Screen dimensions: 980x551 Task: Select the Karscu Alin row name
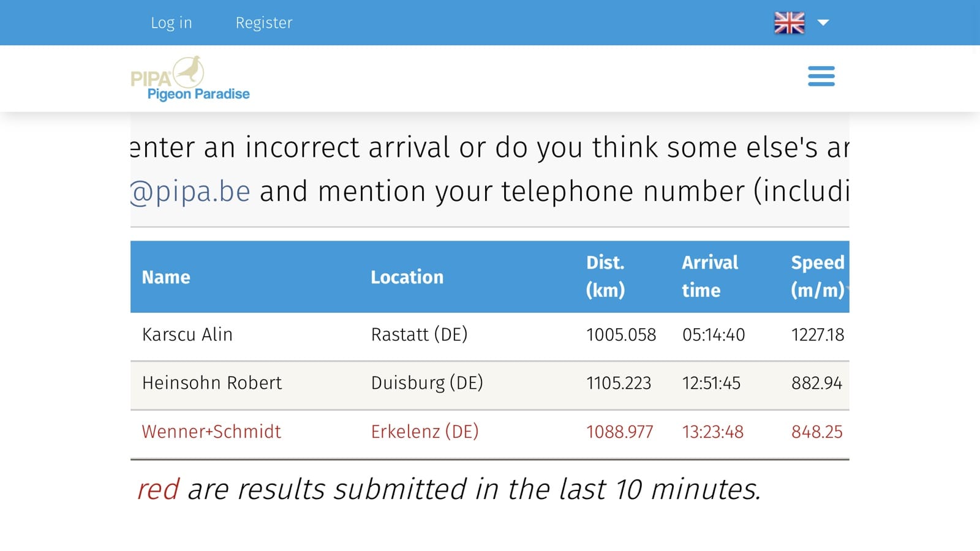coord(187,334)
